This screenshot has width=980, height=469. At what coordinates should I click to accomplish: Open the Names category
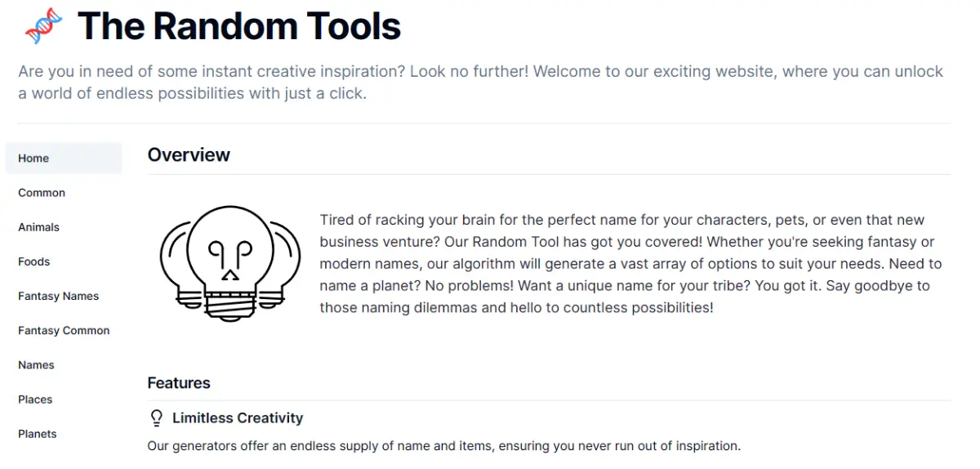37,365
